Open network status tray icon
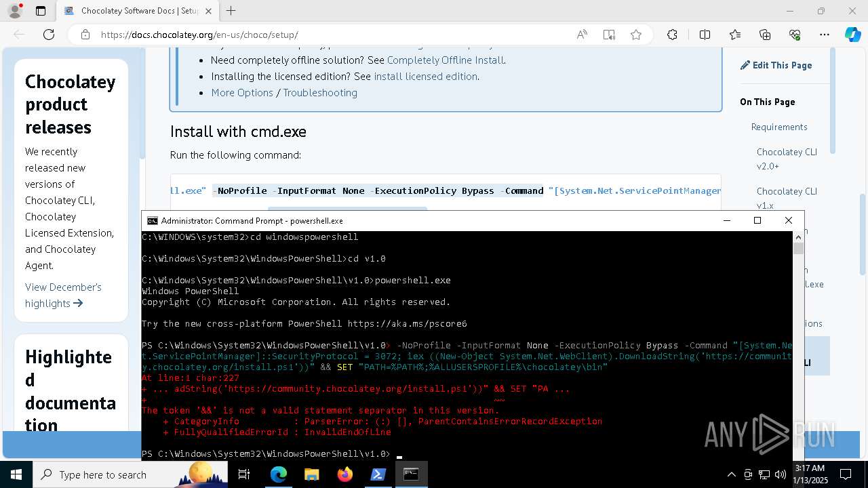Screen dimensions: 868x488 (x=764, y=474)
